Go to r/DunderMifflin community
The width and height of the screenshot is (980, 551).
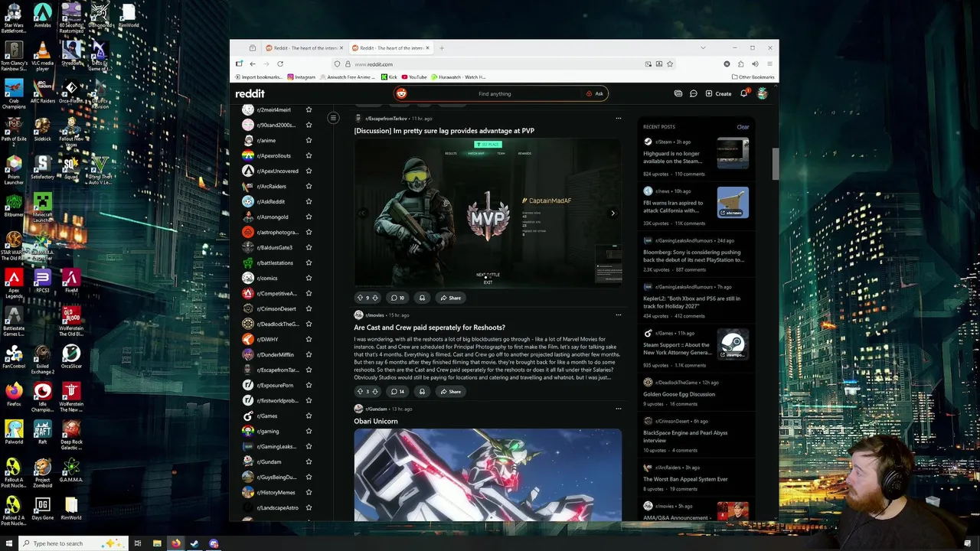click(276, 354)
